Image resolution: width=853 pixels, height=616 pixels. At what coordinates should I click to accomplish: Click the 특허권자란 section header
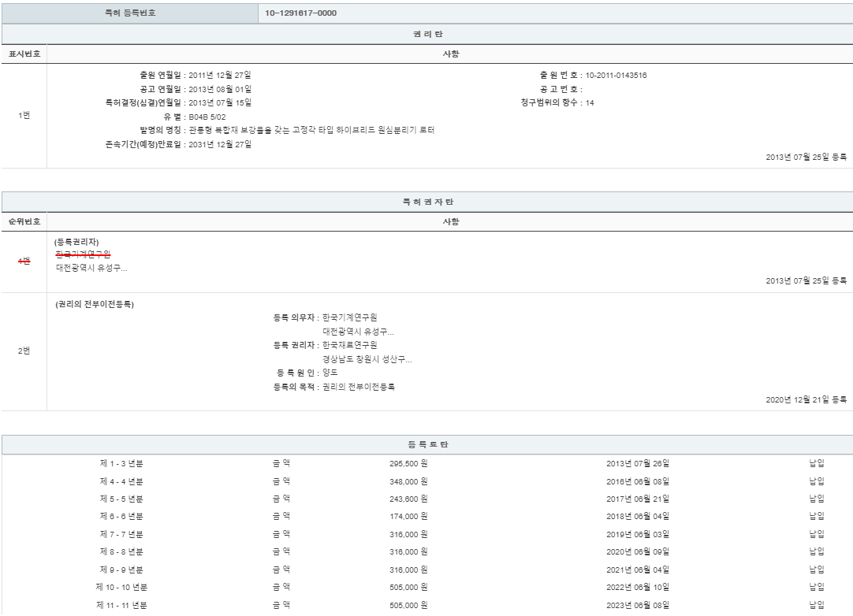point(427,202)
